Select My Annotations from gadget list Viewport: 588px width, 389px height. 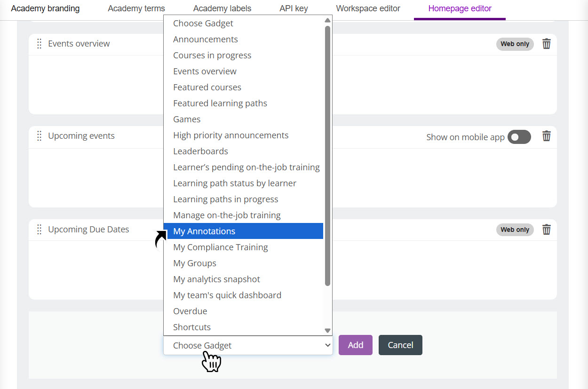pyautogui.click(x=243, y=231)
